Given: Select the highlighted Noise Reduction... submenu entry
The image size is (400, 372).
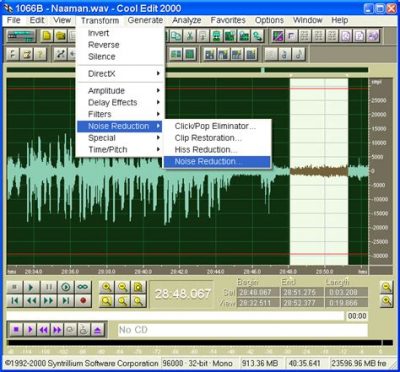Looking at the screenshot, I should point(217,162).
